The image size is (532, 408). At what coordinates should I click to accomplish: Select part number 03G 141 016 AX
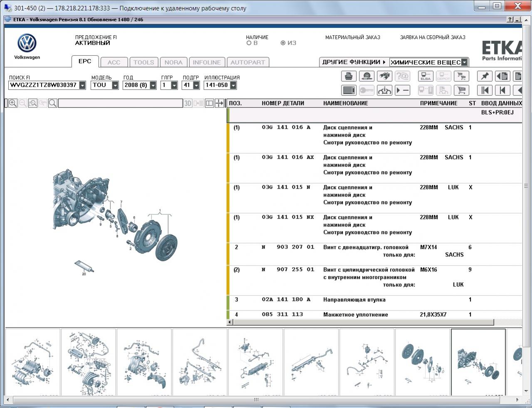point(288,157)
